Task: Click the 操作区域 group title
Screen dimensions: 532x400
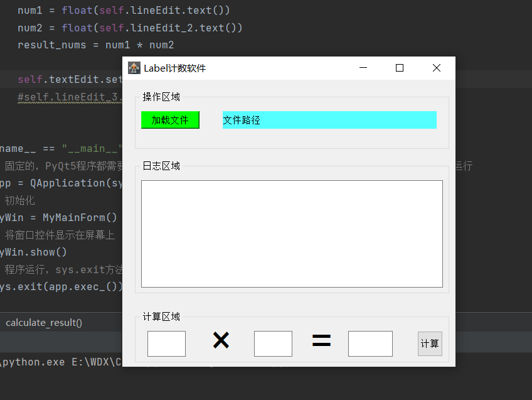Action: point(161,97)
